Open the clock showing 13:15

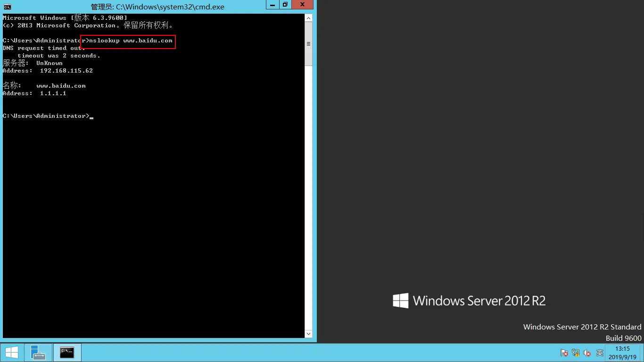pyautogui.click(x=623, y=353)
